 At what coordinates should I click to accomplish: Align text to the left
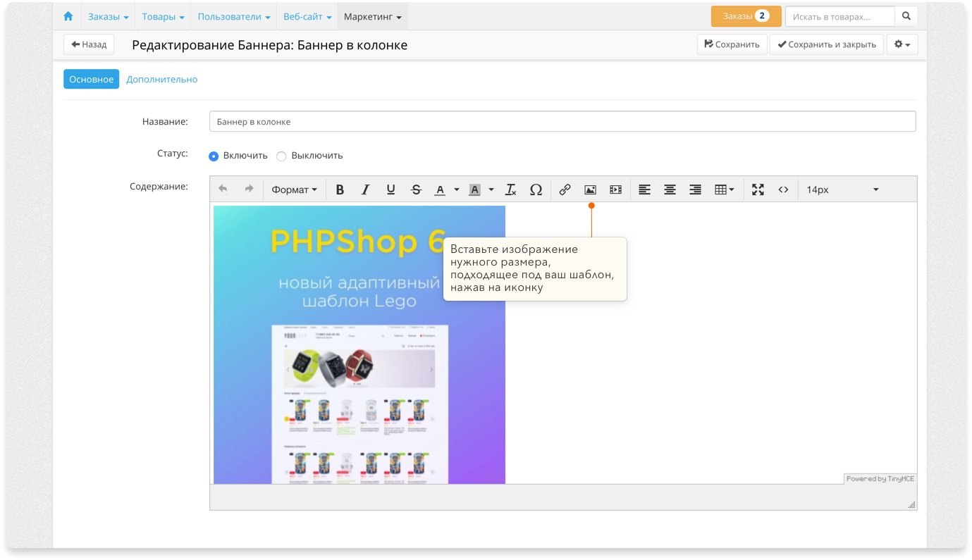pos(644,189)
